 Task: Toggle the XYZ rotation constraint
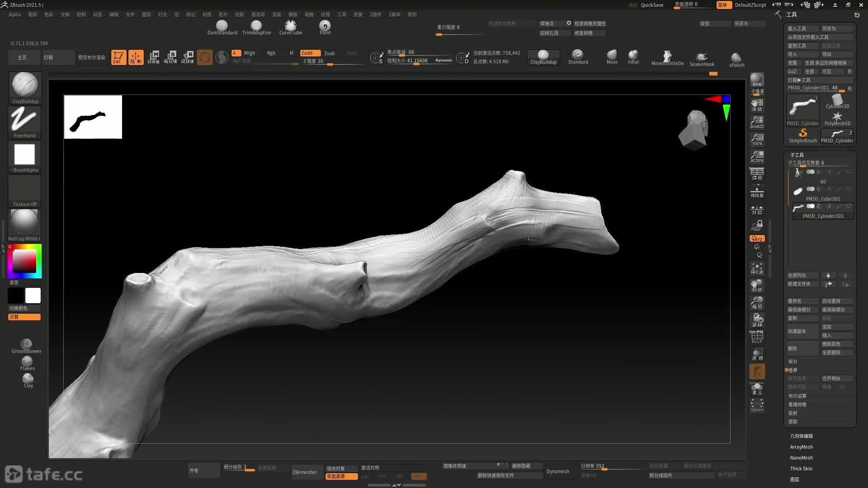coord(757,239)
